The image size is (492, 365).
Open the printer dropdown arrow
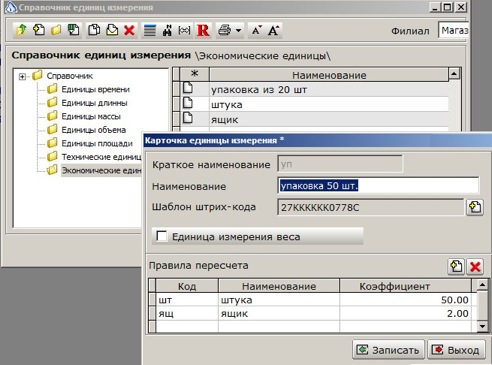tap(238, 31)
